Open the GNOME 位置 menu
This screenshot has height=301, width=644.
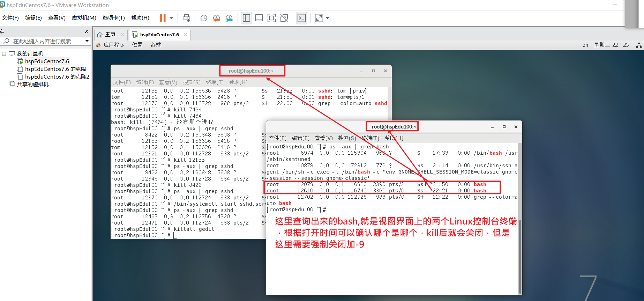point(137,45)
